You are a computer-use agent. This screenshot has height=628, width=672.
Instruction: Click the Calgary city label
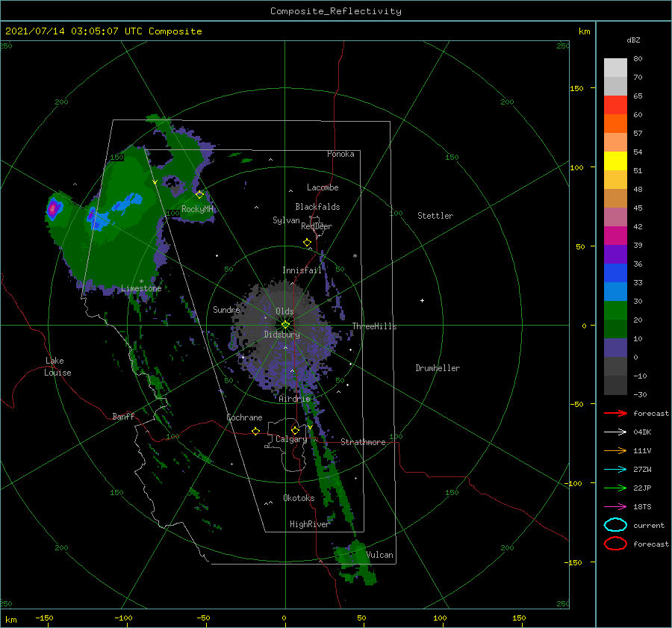click(x=291, y=439)
